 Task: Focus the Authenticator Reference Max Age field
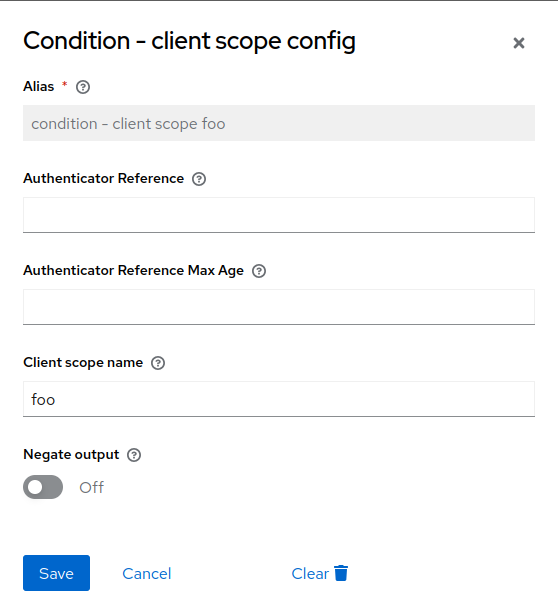tap(279, 307)
